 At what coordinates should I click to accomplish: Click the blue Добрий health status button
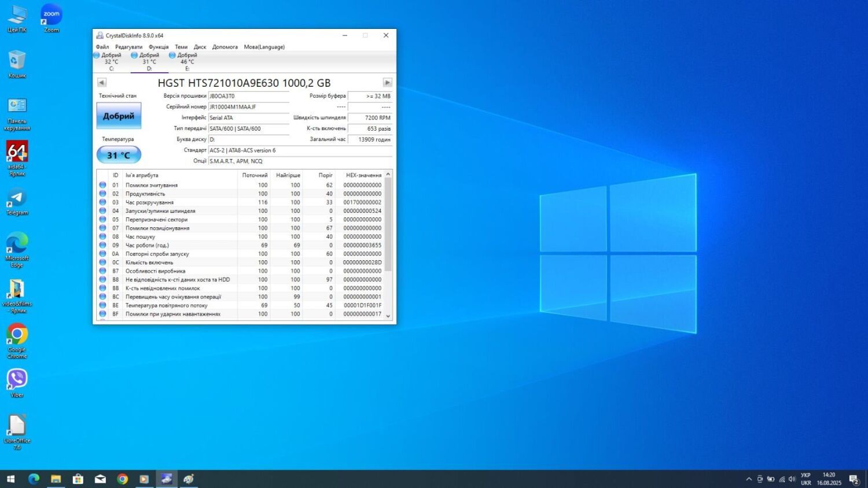119,116
